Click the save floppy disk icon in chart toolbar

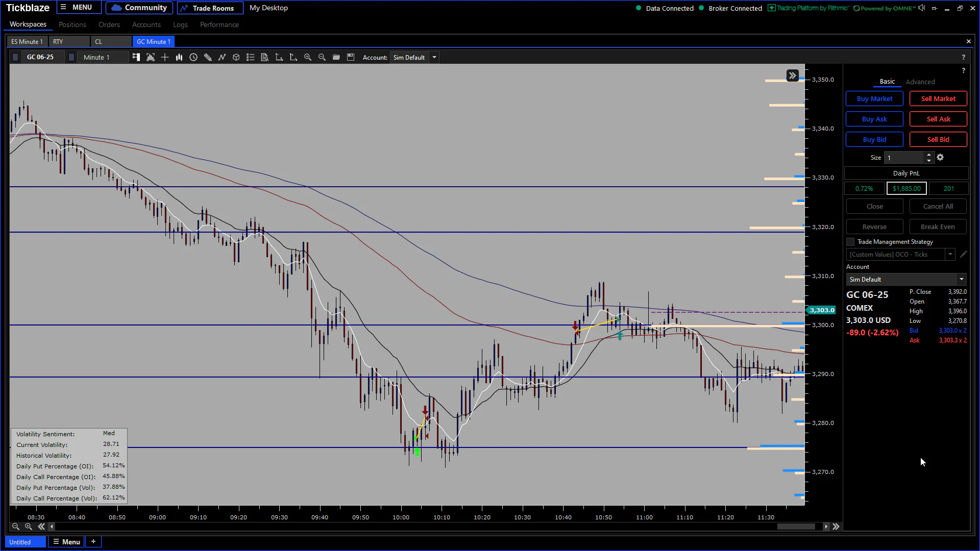pos(351,57)
